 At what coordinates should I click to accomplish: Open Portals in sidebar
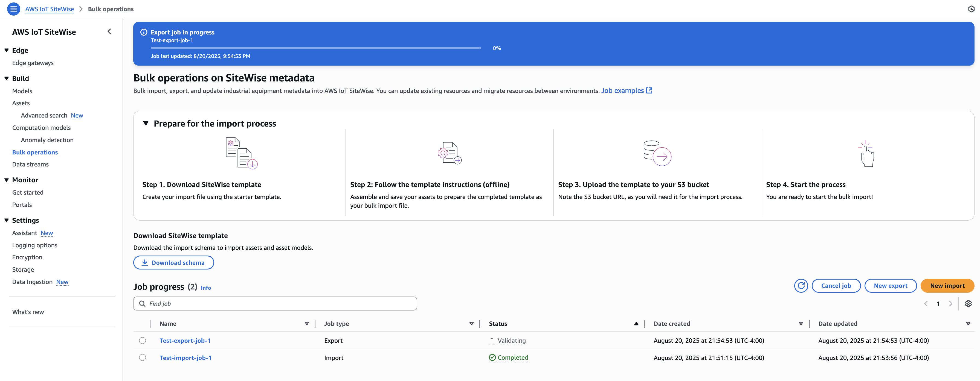(x=22, y=204)
